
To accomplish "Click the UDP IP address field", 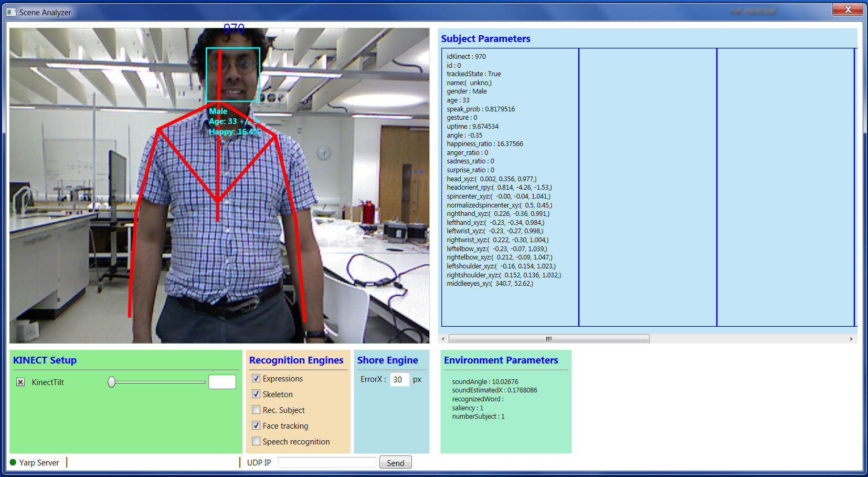I will click(327, 462).
